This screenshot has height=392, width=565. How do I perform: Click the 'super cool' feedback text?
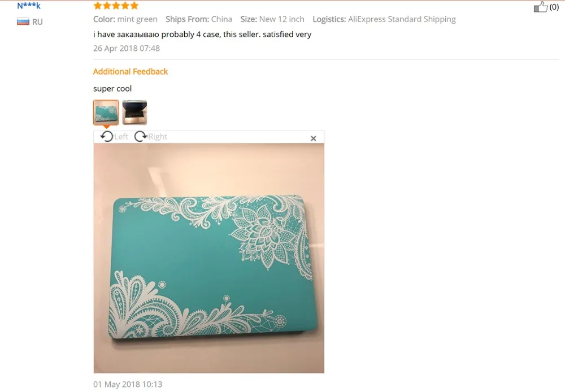pyautogui.click(x=112, y=89)
